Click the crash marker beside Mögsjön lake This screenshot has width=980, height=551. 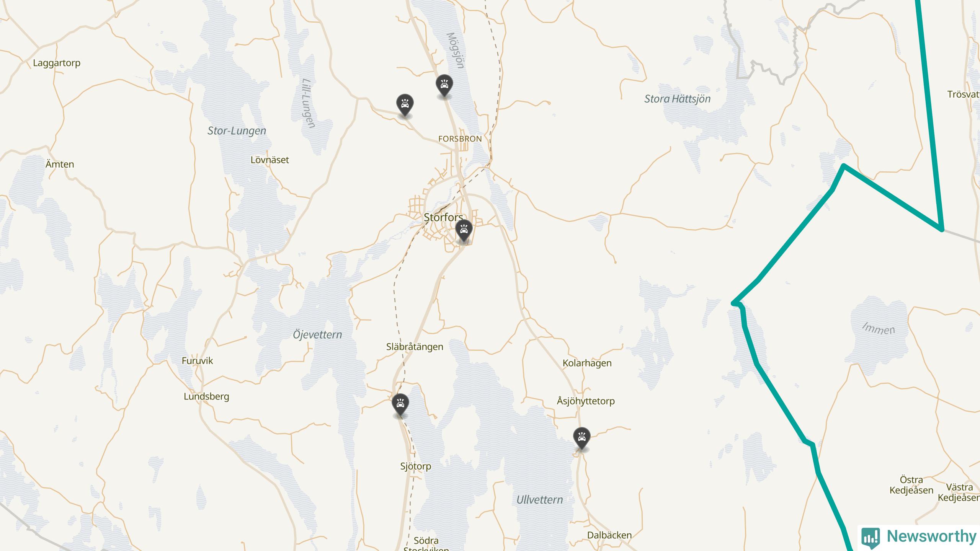[x=444, y=86]
